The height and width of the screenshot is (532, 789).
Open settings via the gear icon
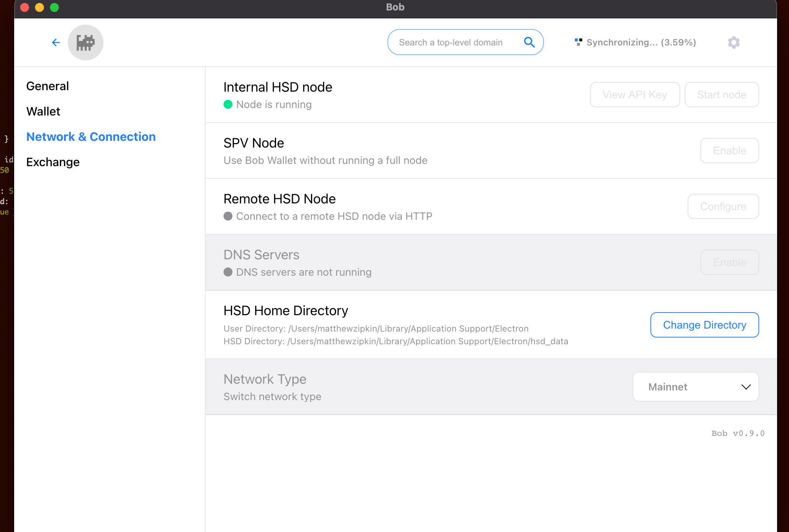(x=734, y=42)
